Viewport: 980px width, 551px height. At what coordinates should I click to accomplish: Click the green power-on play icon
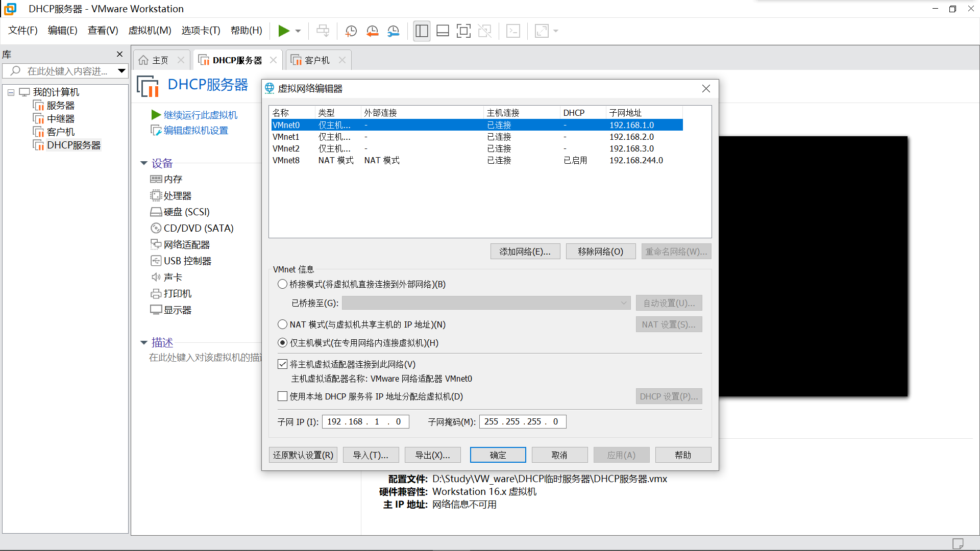[x=283, y=31]
